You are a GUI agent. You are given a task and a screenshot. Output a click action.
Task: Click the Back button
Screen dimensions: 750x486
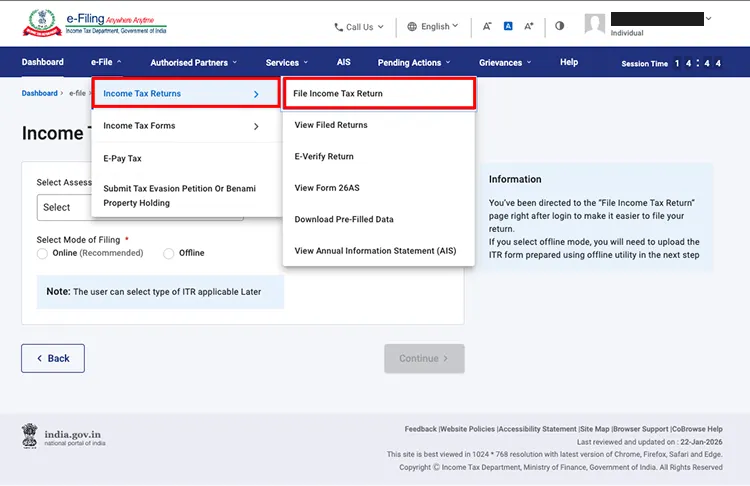pos(53,358)
